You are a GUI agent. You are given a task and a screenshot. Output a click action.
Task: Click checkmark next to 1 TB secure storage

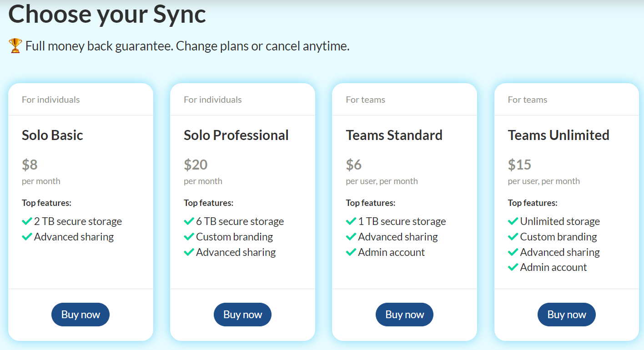point(351,221)
